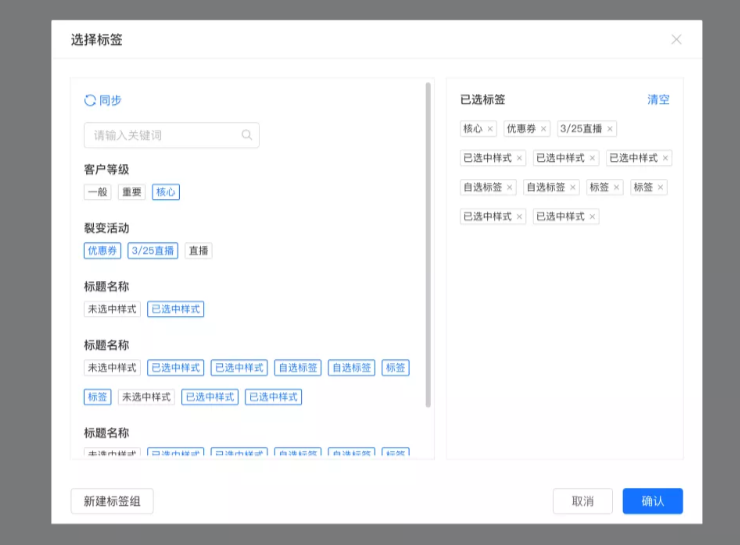740x545 pixels.
Task: Select the 直播 tag under 裂变活动
Action: point(198,251)
